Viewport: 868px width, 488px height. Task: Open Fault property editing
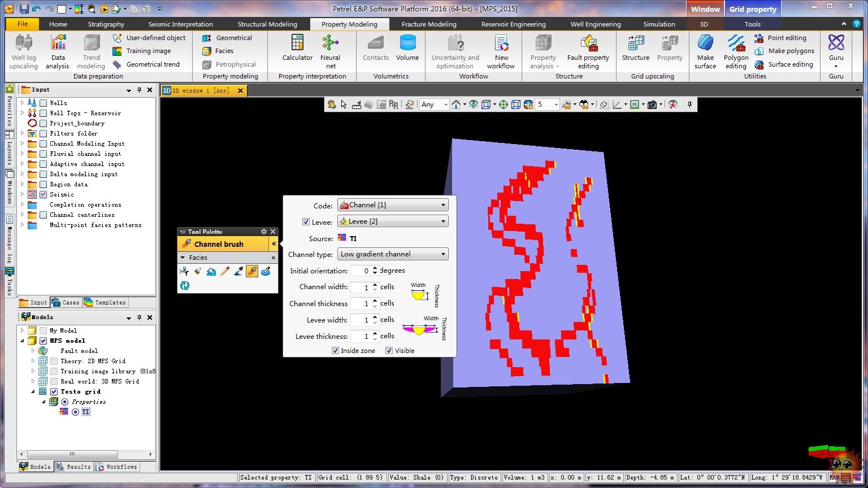(588, 51)
